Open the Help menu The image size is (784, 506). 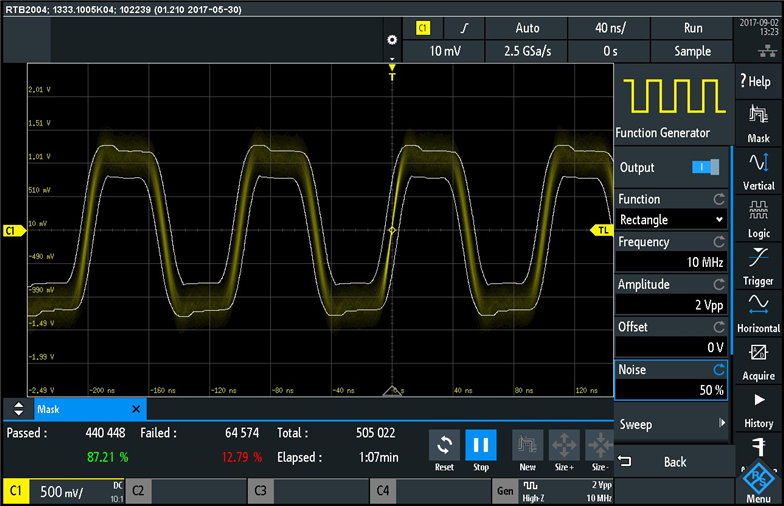758,81
